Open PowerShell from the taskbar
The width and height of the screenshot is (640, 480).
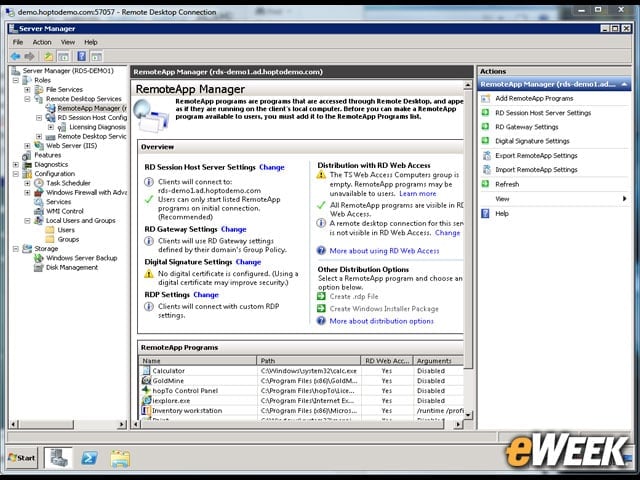point(89,458)
